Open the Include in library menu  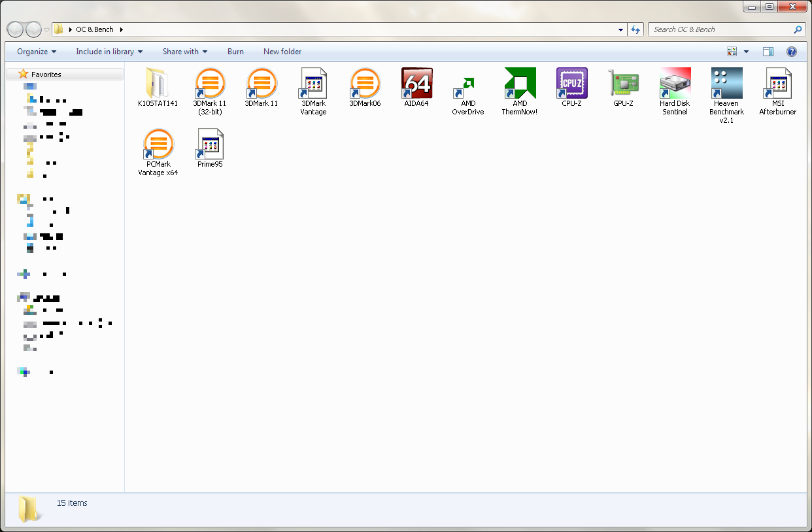tap(109, 52)
